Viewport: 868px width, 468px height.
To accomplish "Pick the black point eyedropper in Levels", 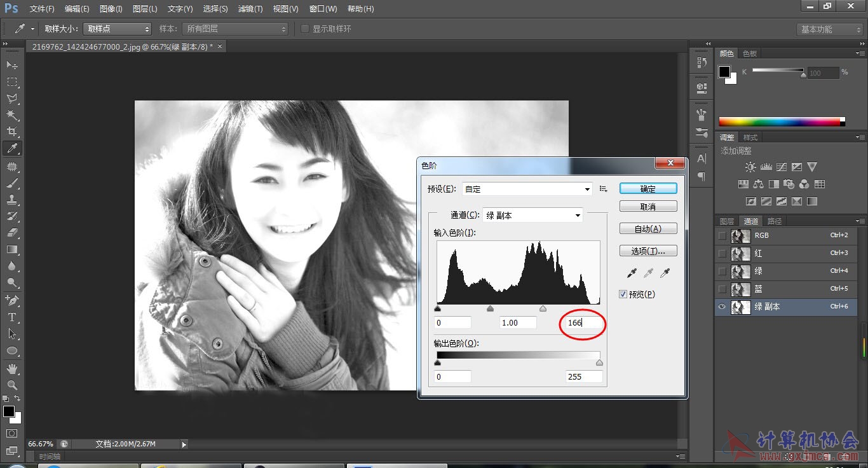I will pyautogui.click(x=632, y=273).
